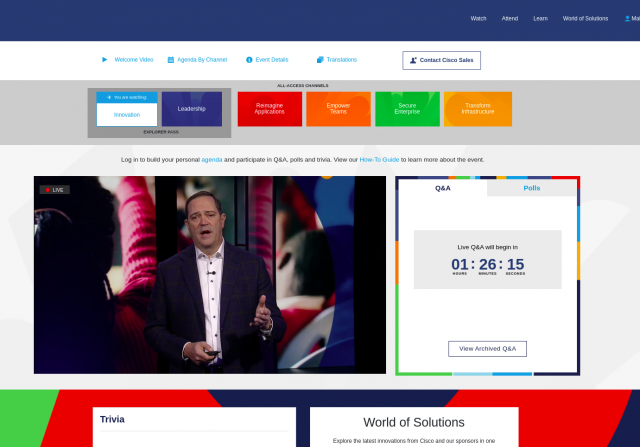Screen dimensions: 640x447
Task: Click the Translations icon
Action: click(x=320, y=60)
